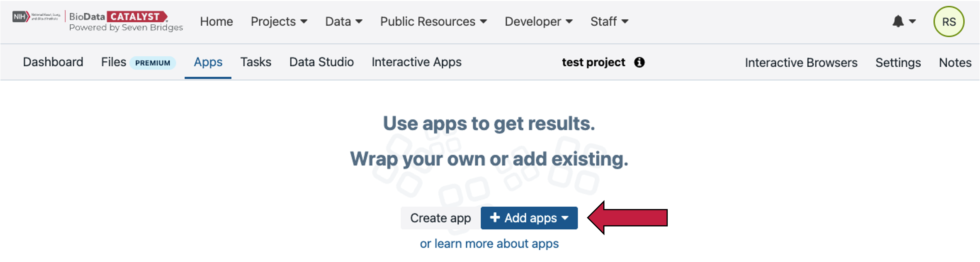The height and width of the screenshot is (262, 980).
Task: Open project Settings
Action: pos(898,62)
